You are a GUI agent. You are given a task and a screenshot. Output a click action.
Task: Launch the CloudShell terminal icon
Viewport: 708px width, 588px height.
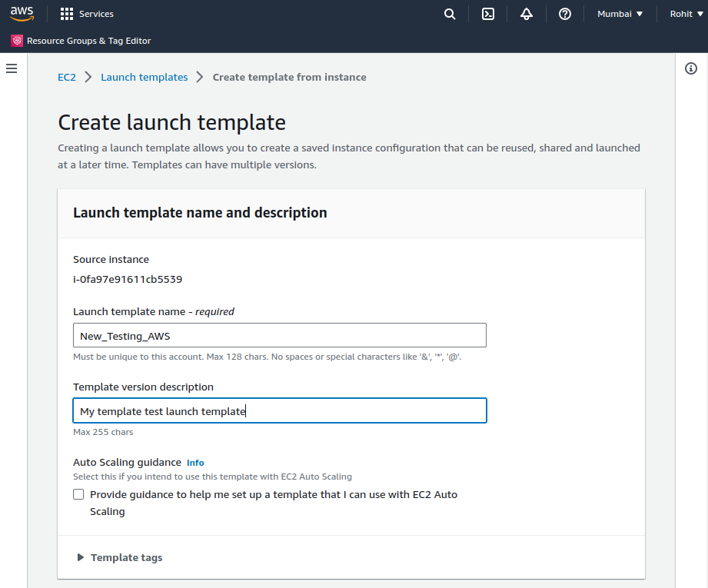(x=488, y=14)
